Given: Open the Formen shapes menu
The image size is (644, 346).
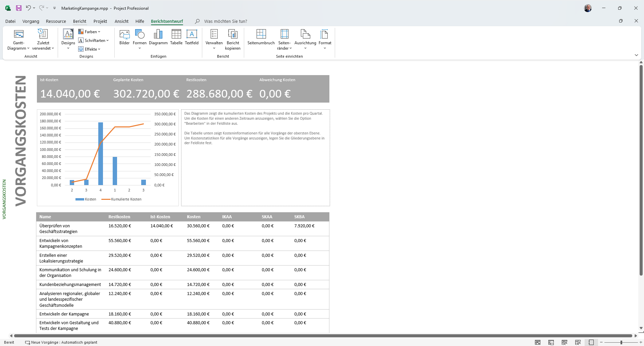Looking at the screenshot, I should click(x=140, y=40).
